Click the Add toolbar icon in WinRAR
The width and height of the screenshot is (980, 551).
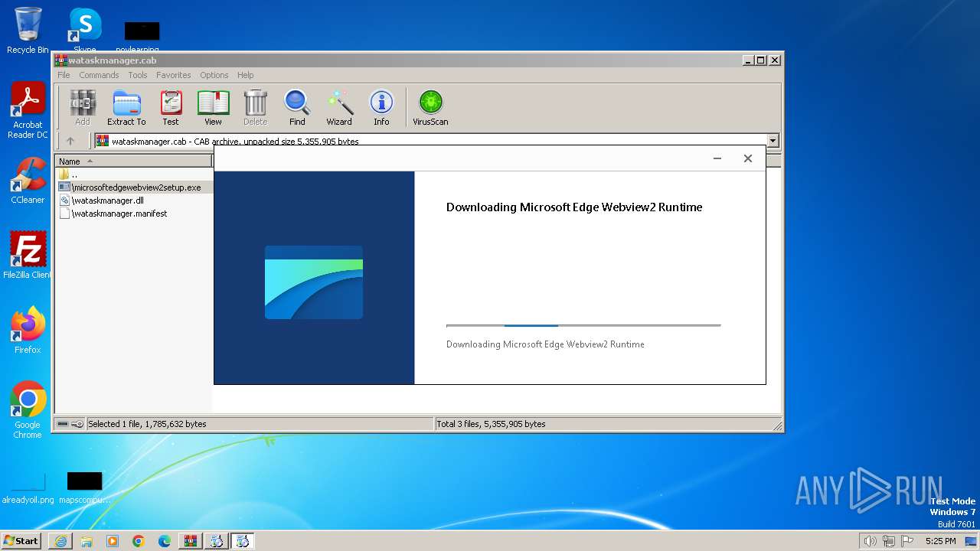click(x=83, y=108)
